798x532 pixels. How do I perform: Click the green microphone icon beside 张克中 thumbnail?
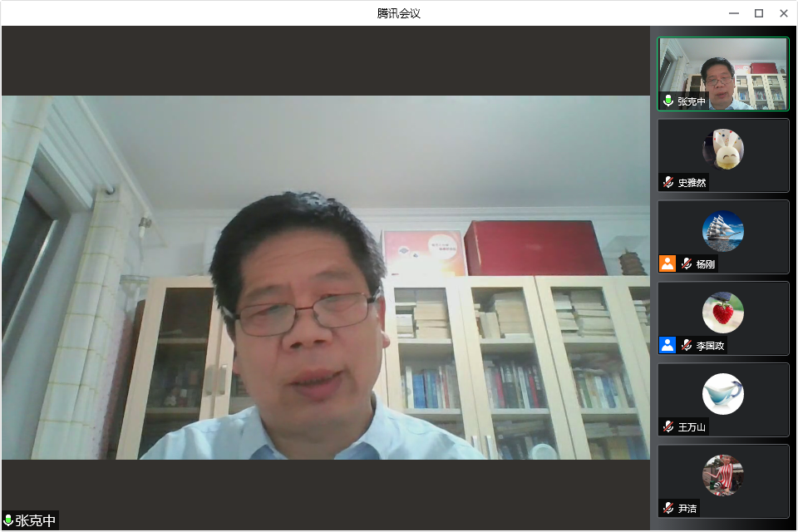coord(668,101)
